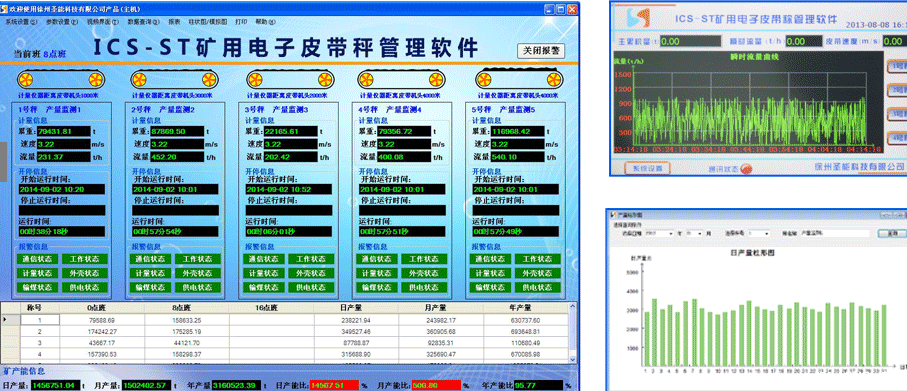The height and width of the screenshot is (391, 907).
Task: Click scale 5 累重 value 116968.42
Action: [x=518, y=131]
